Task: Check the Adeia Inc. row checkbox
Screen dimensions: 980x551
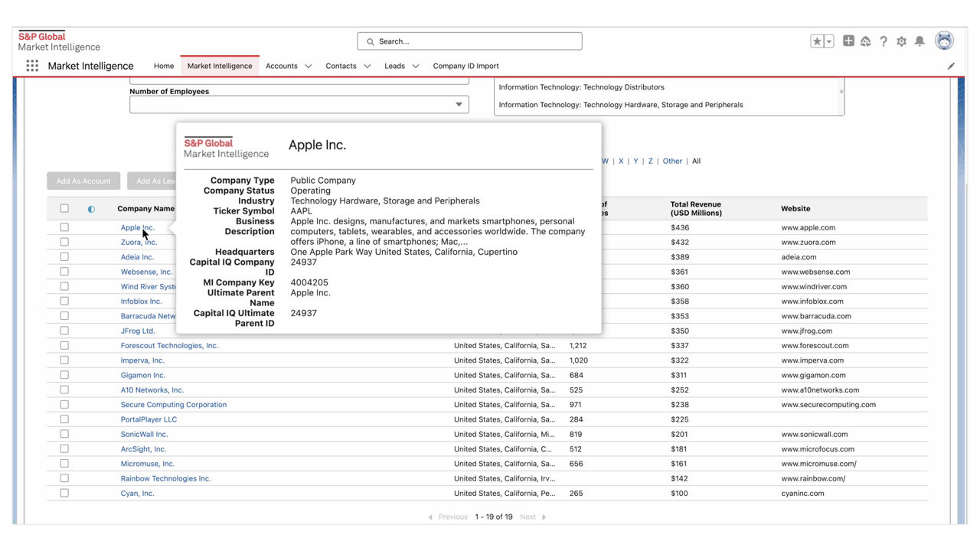Action: tap(64, 256)
